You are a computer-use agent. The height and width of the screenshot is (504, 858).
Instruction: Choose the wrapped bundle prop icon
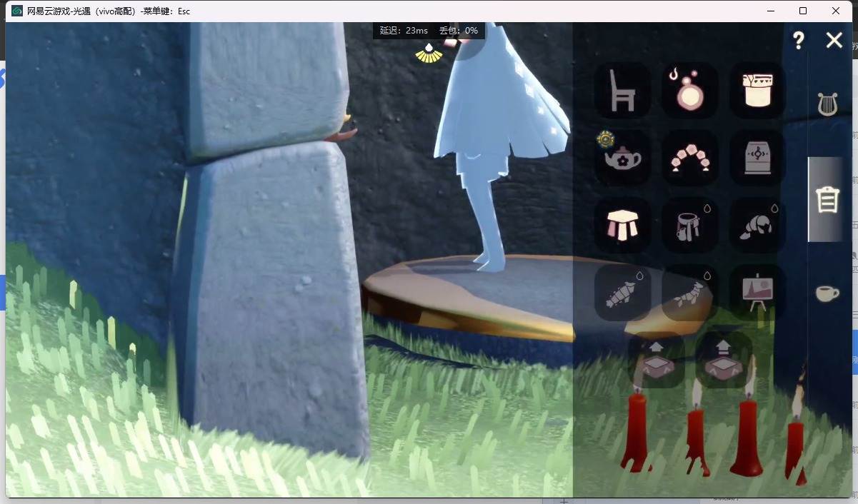point(622,293)
